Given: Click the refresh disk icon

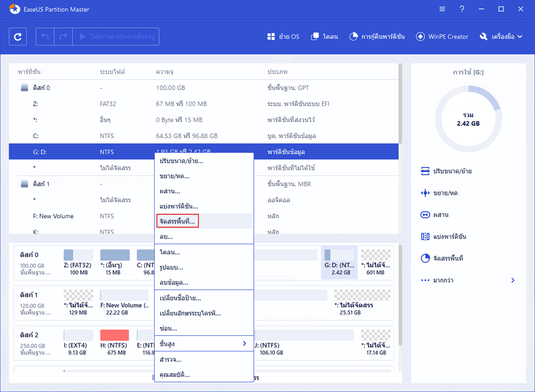Looking at the screenshot, I should (18, 36).
